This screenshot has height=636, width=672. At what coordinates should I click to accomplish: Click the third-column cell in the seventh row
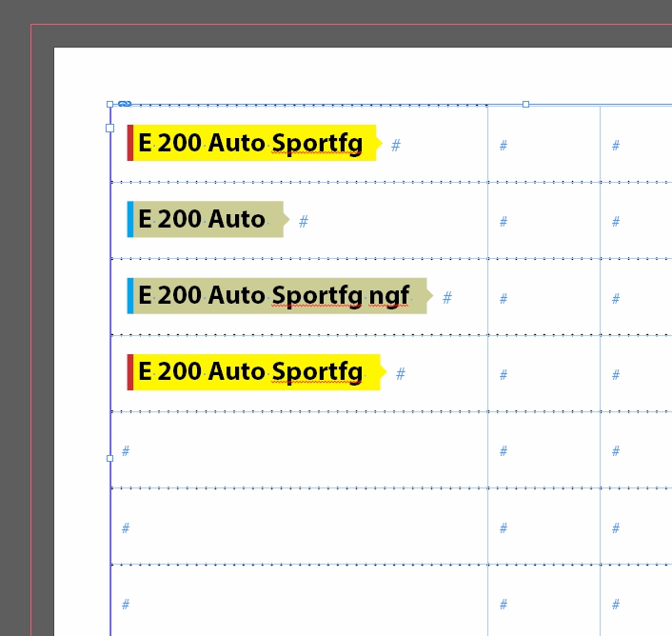[637, 601]
